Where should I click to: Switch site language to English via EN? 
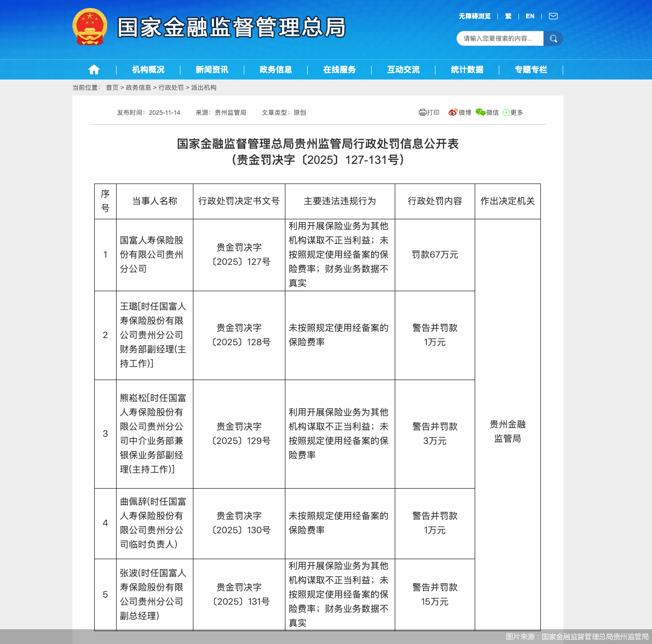point(530,16)
